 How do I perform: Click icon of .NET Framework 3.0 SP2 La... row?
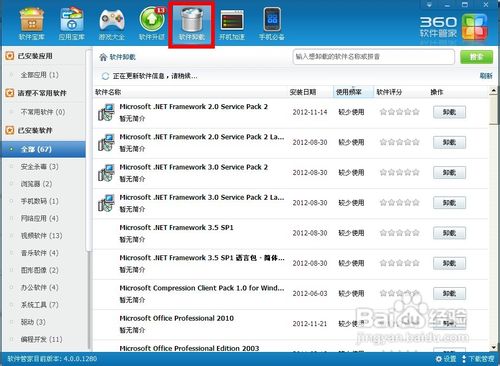coord(106,203)
